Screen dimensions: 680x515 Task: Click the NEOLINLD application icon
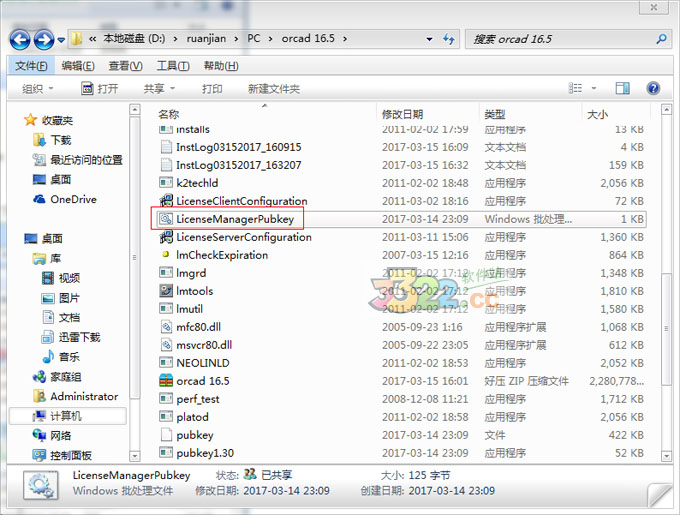[166, 363]
